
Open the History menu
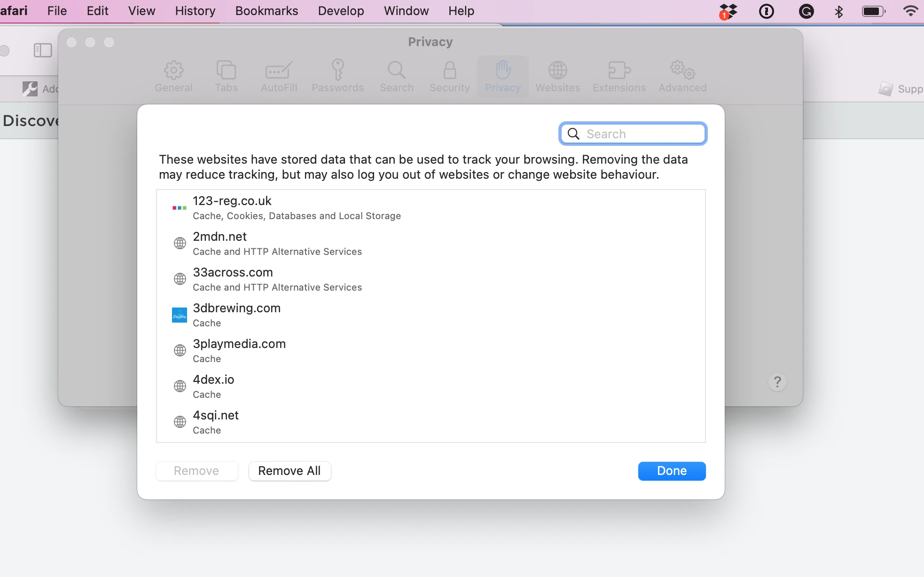click(195, 11)
